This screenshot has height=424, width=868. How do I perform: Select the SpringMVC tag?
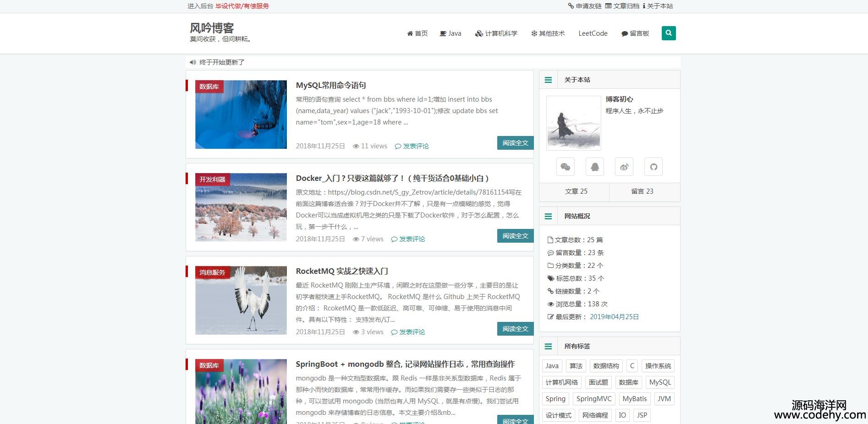coord(594,399)
